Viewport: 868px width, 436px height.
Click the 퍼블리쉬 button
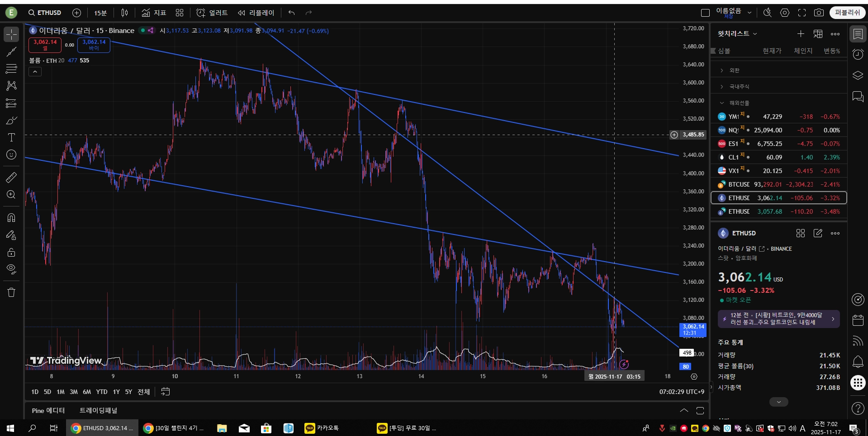[847, 13]
